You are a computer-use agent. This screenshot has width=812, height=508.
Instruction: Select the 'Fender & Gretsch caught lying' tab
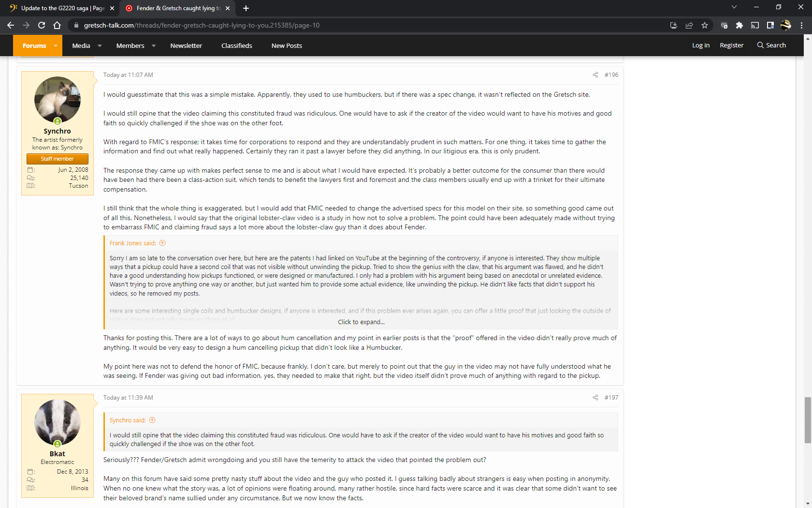[177, 8]
